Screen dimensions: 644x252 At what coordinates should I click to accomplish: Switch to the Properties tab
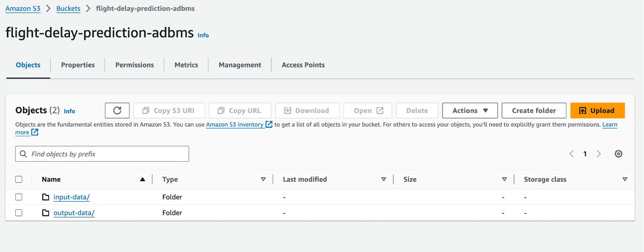coord(78,65)
